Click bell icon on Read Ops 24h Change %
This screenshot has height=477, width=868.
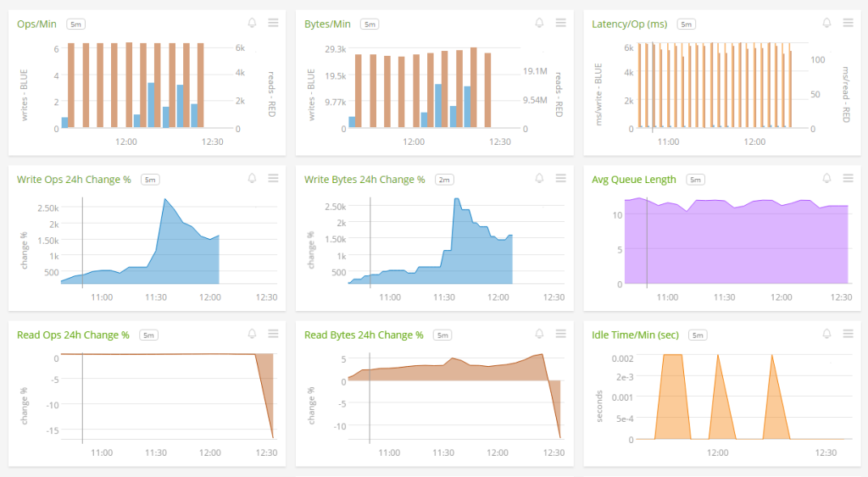252,335
